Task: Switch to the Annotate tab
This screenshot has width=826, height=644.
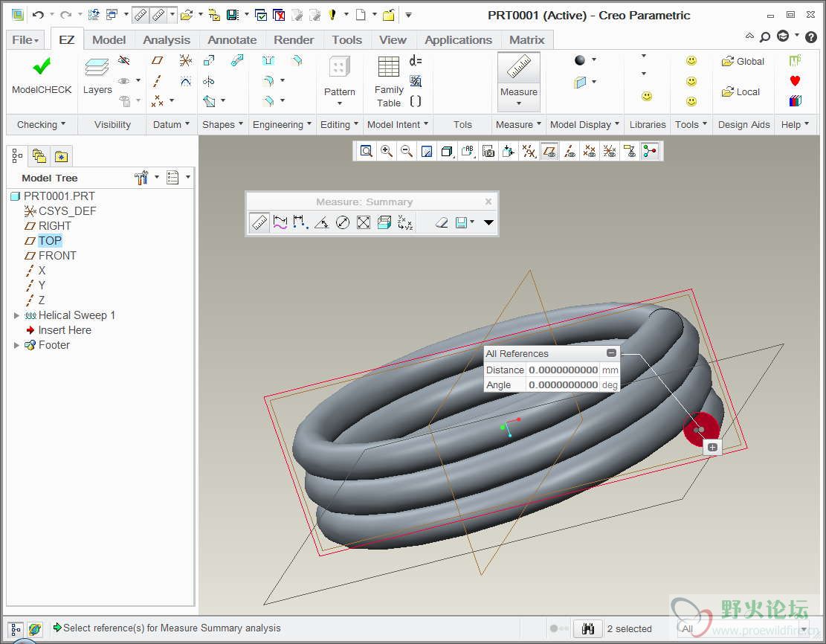Action: [232, 40]
